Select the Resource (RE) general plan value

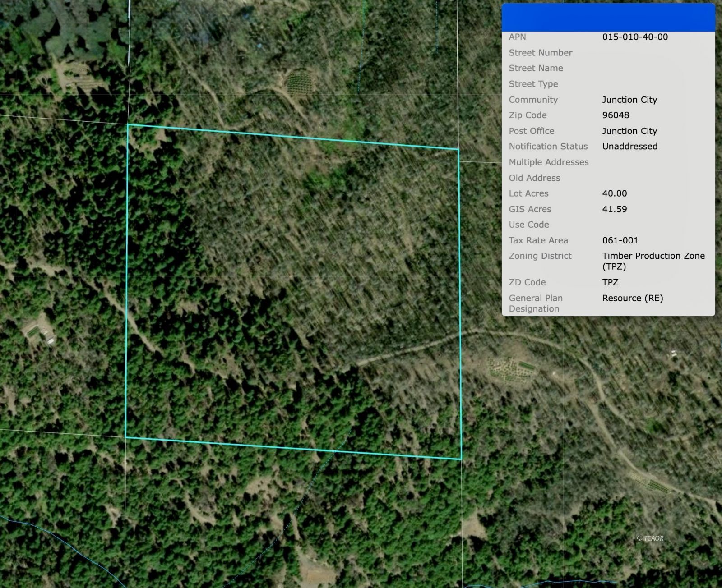point(632,298)
